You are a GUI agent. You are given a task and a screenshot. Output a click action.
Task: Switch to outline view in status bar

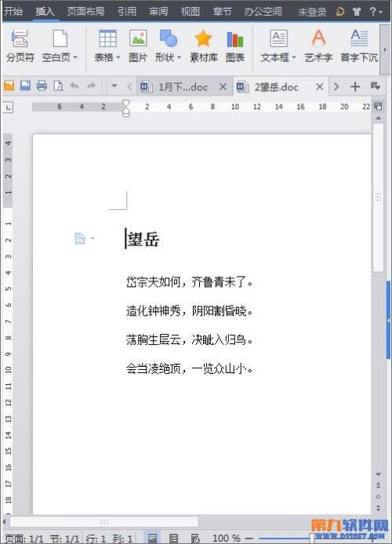173,538
